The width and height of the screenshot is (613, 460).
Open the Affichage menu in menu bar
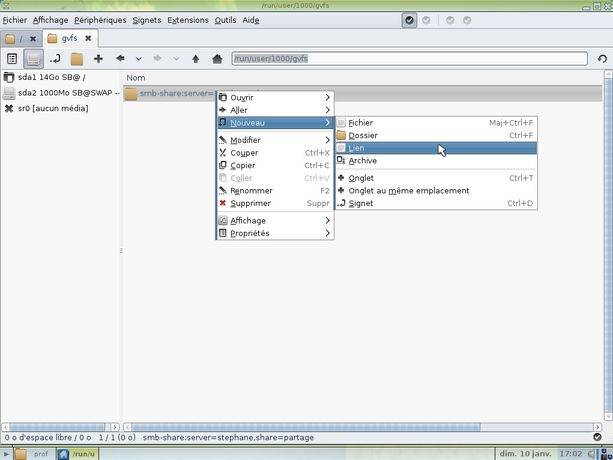50,20
